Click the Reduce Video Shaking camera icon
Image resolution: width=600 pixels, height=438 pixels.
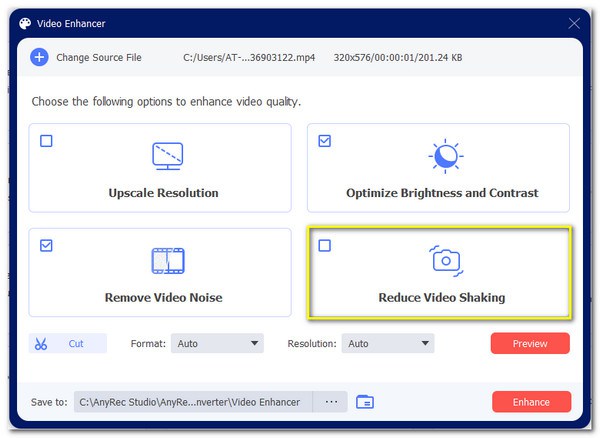446,261
